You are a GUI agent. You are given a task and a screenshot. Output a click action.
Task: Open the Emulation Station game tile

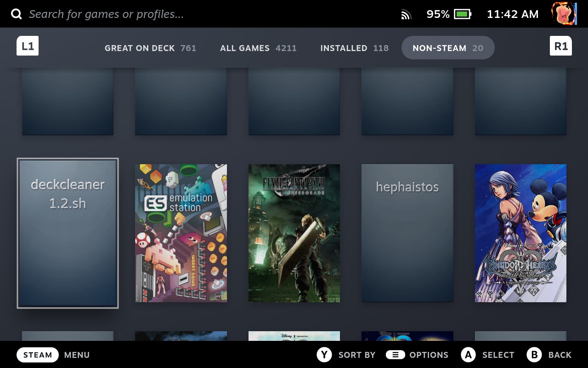click(x=181, y=233)
